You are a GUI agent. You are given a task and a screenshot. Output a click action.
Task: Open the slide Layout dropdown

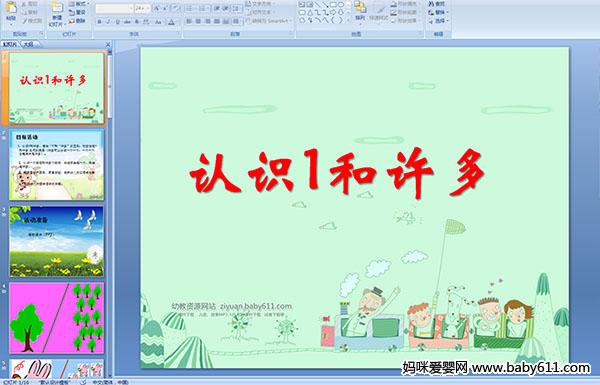[x=79, y=4]
